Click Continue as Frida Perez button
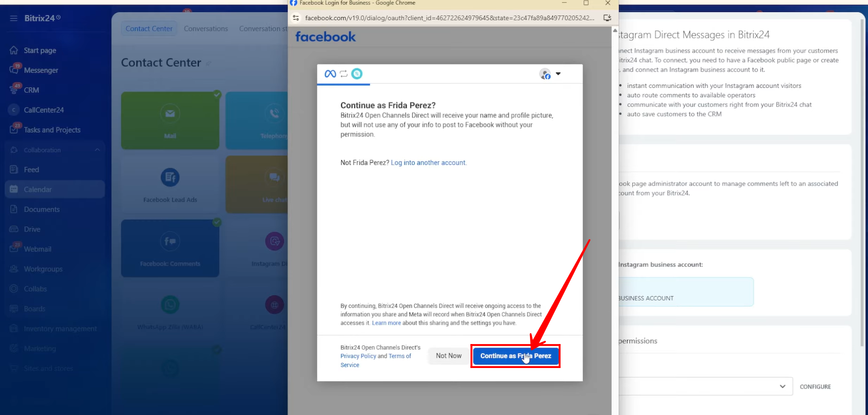The image size is (868, 415). [x=515, y=356]
